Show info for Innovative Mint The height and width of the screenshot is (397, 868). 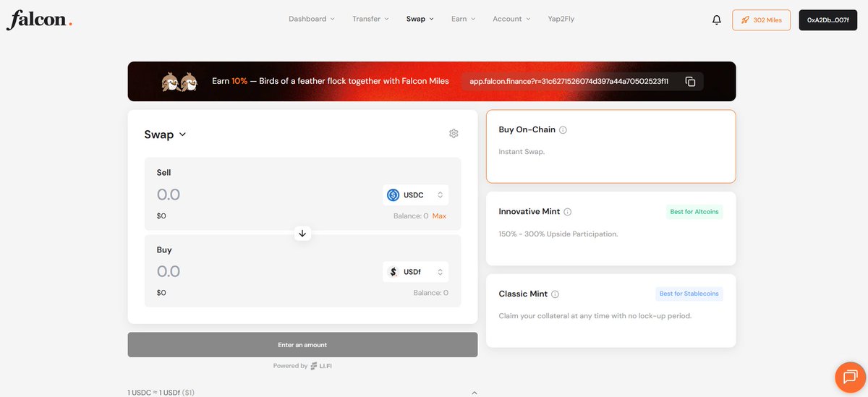[x=567, y=212]
